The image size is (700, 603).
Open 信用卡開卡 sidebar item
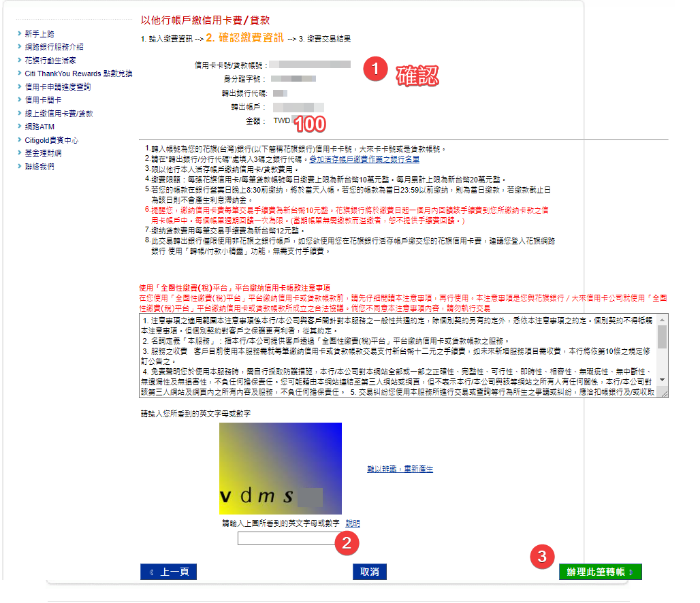[43, 100]
